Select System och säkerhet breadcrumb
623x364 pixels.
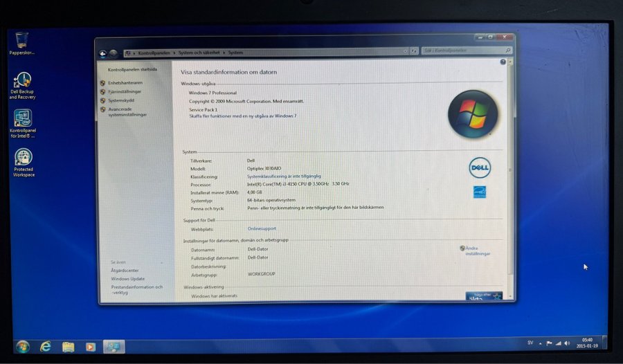pos(199,53)
